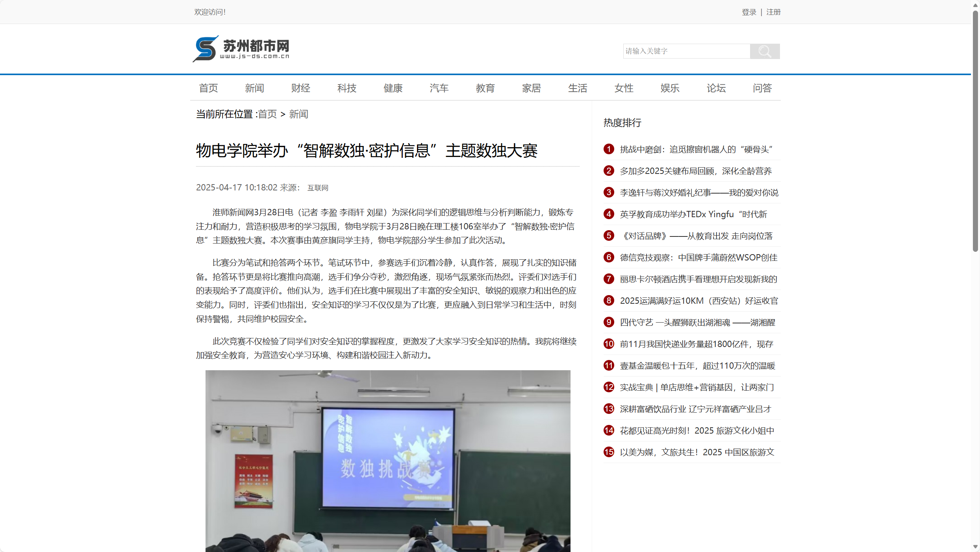The width and height of the screenshot is (980, 552).
Task: Click inside the keyword search input field
Action: click(686, 51)
